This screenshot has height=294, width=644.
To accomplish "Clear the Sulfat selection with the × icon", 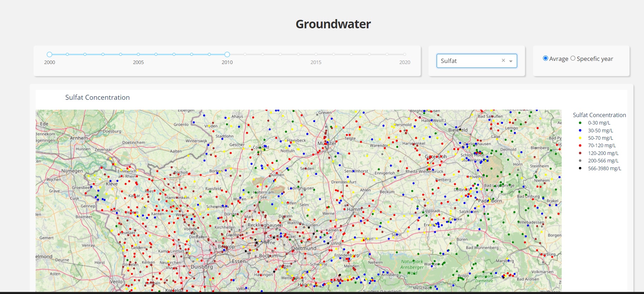I will [503, 60].
